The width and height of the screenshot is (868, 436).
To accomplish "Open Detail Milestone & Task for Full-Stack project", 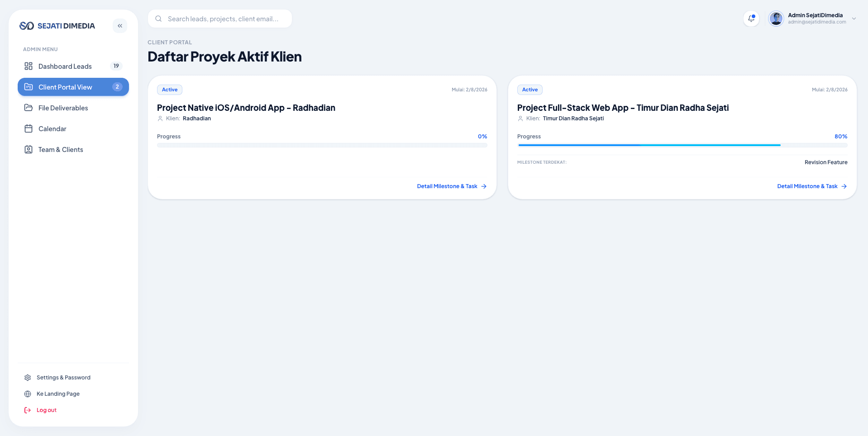I will [x=812, y=186].
